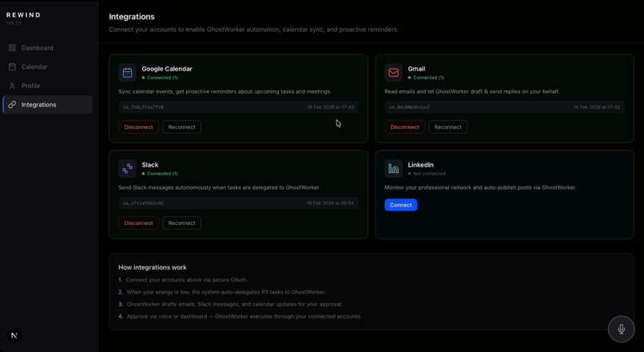Reconnect Google Calendar
Image resolution: width=644 pixels, height=352 pixels.
[181, 127]
